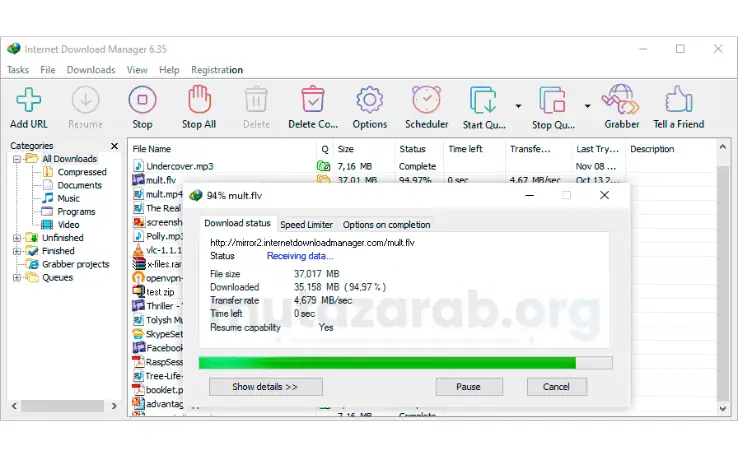This screenshot has width=738, height=458.
Task: Expand the Queues tree node
Action: [x=17, y=277]
